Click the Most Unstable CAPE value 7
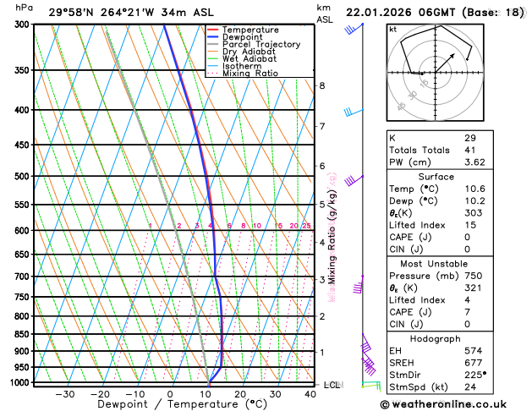 [x=468, y=312]
